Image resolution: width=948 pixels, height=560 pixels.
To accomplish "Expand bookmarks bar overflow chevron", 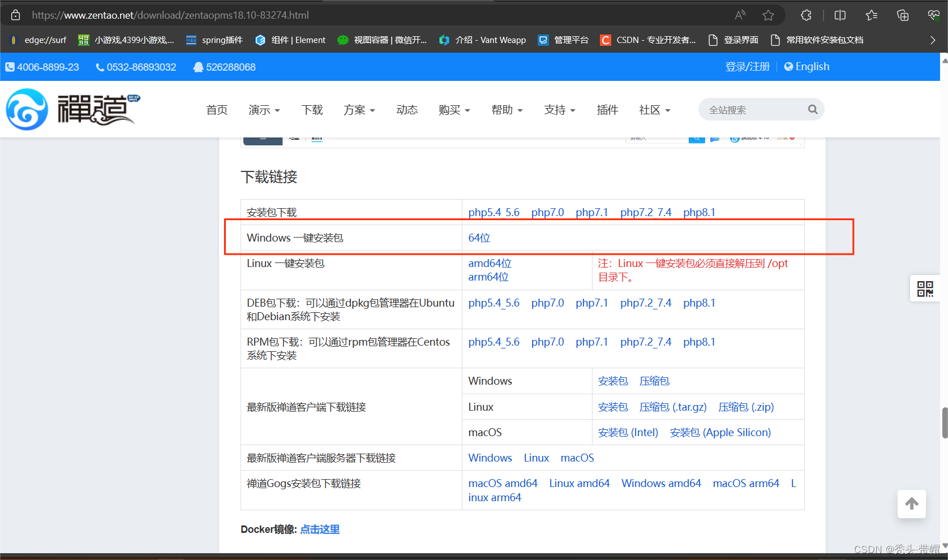I will (933, 40).
